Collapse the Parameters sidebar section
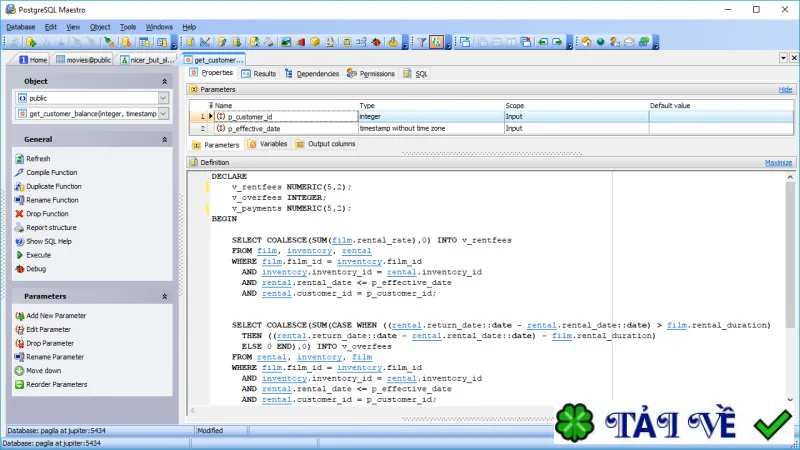Viewport: 800px width, 450px height. [164, 296]
